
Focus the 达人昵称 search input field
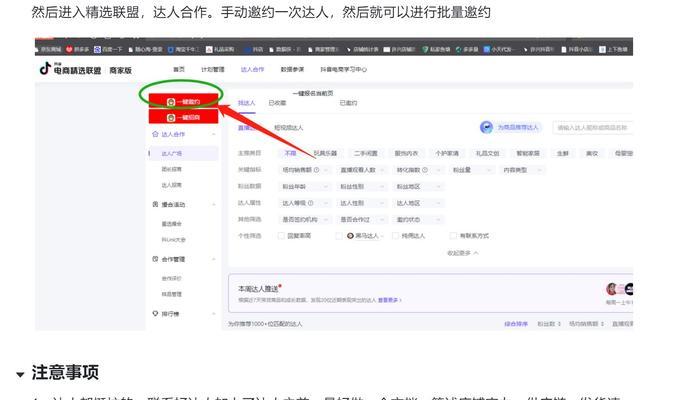pos(592,128)
